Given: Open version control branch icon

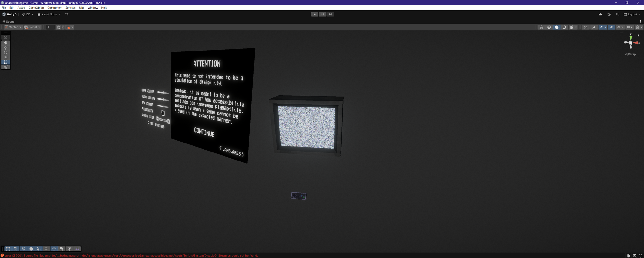Looking at the screenshot, I should [x=67, y=14].
